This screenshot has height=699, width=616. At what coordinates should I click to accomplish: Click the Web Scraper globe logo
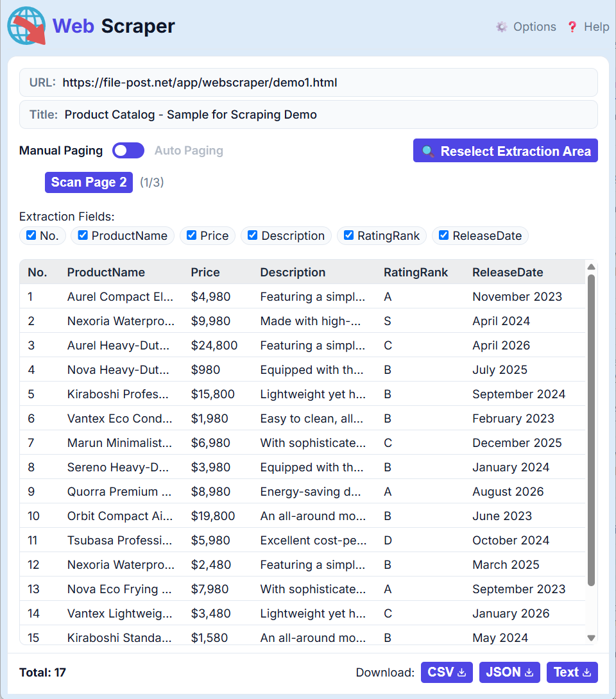click(26, 26)
